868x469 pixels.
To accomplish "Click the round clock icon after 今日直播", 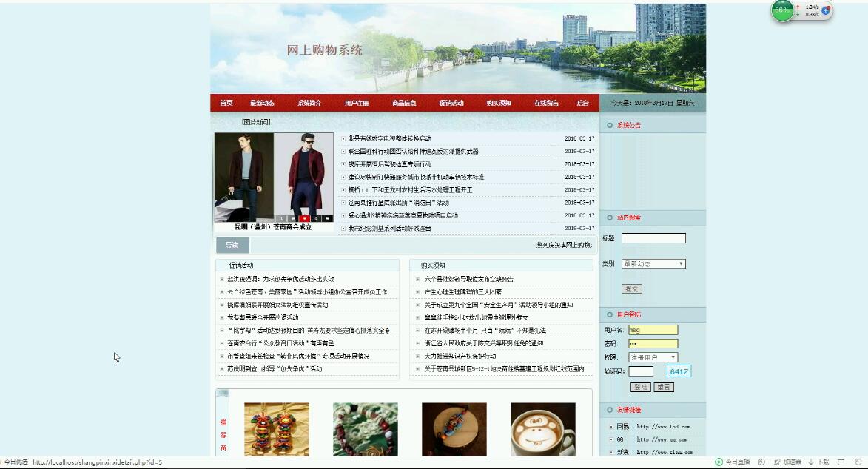I will tap(761, 462).
